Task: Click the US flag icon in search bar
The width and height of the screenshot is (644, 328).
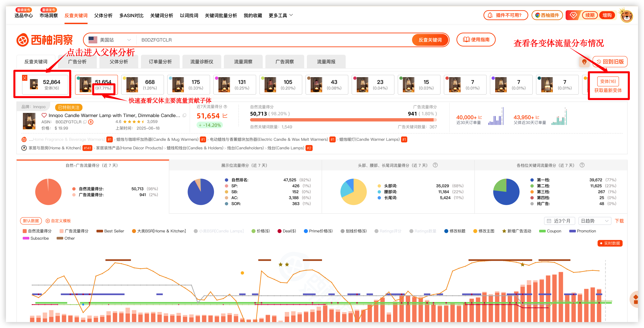Action: pyautogui.click(x=93, y=40)
